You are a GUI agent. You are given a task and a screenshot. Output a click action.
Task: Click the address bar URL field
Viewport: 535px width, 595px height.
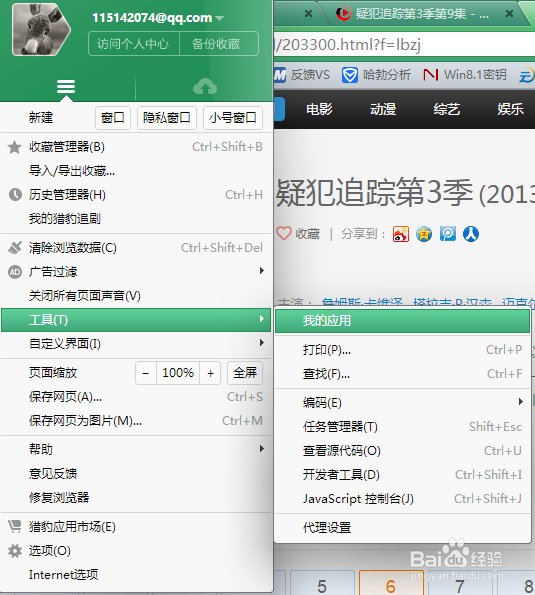coord(404,44)
